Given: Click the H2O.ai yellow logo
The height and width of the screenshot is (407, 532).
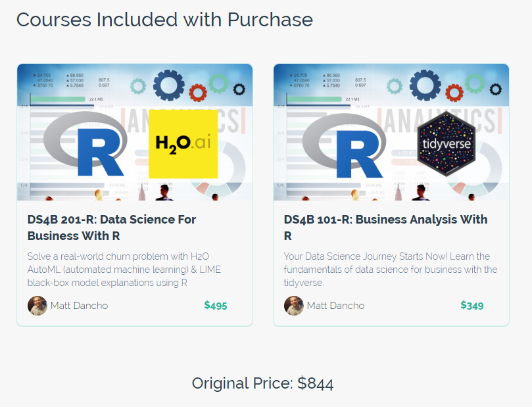Looking at the screenshot, I should click(x=183, y=144).
